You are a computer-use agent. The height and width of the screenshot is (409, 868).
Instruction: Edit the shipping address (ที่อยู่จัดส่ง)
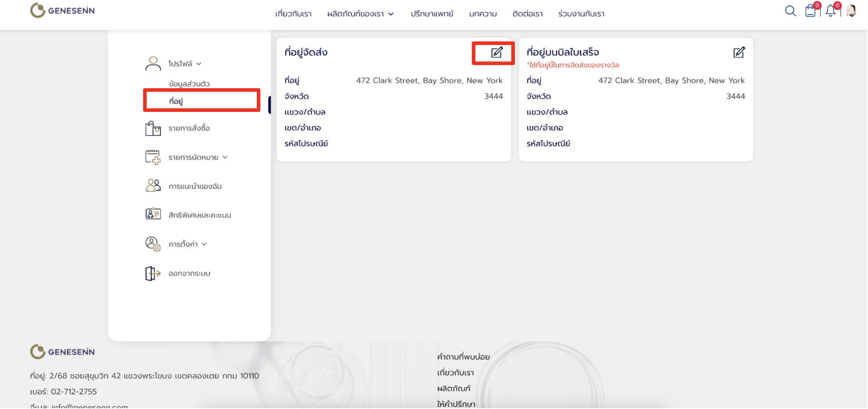tap(496, 53)
